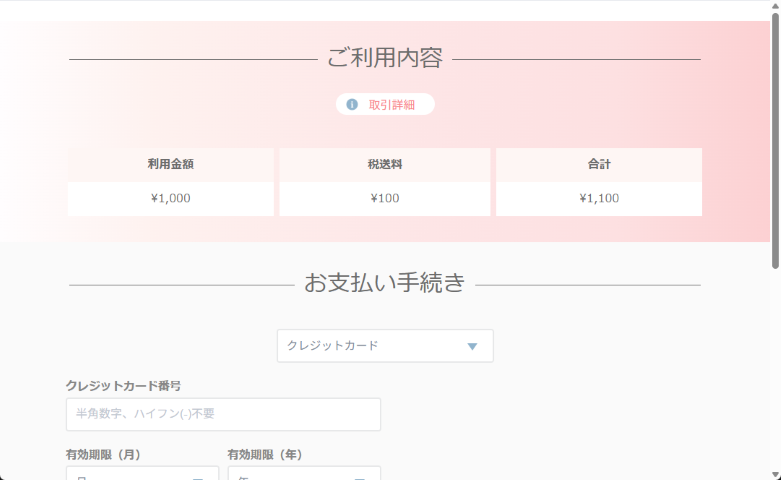Select the 税送料 header cell
Viewport: 781px width, 480px height.
pyautogui.click(x=385, y=164)
